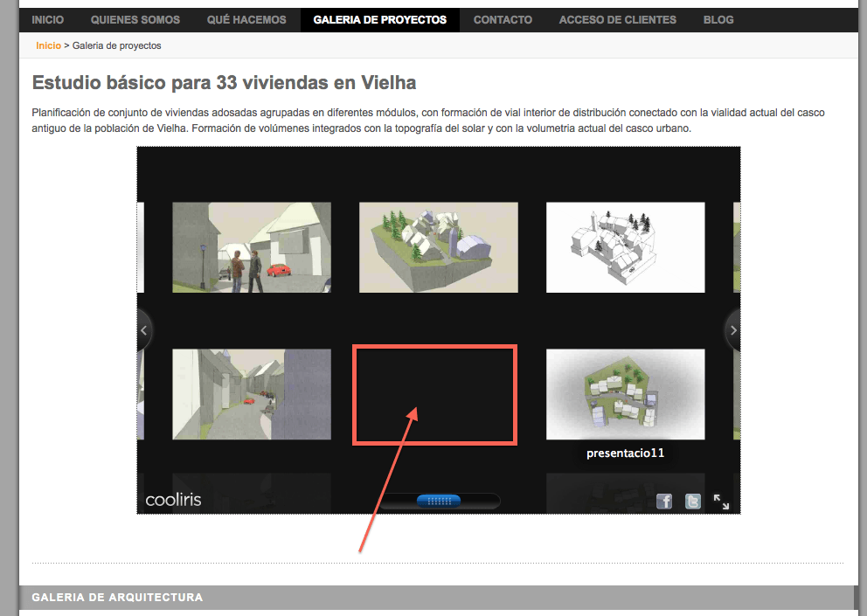Click GALERIA DE ARQUITECTURA section header
Viewport: 867px width, 616px height.
pyautogui.click(x=117, y=597)
